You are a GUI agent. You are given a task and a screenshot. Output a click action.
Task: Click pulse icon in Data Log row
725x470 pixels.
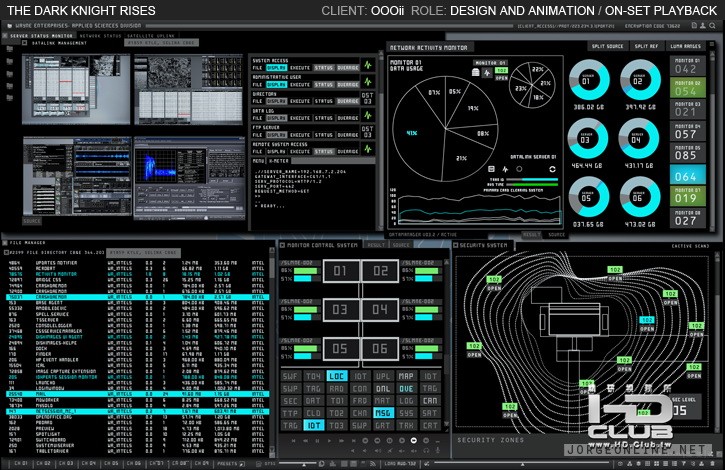[x=368, y=115]
